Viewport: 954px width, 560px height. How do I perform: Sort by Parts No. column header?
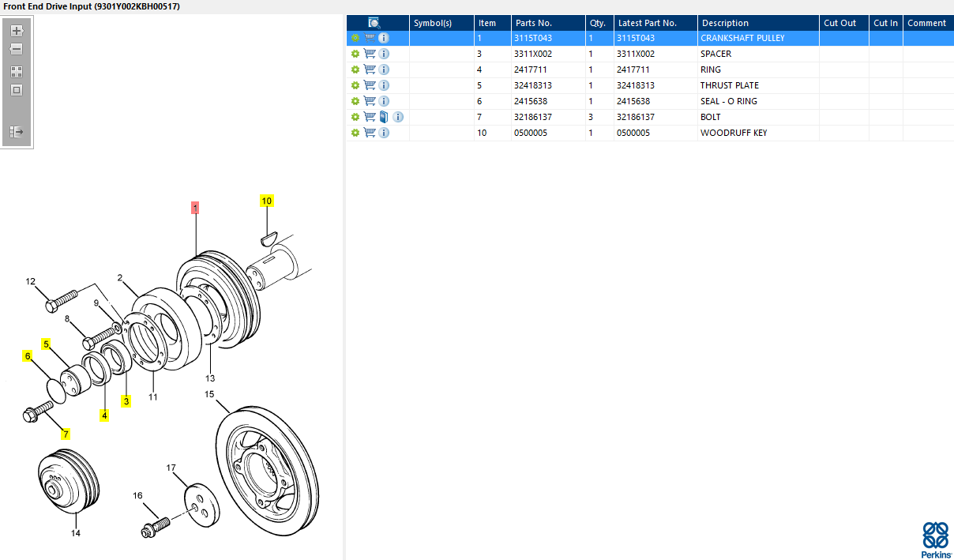pyautogui.click(x=548, y=23)
